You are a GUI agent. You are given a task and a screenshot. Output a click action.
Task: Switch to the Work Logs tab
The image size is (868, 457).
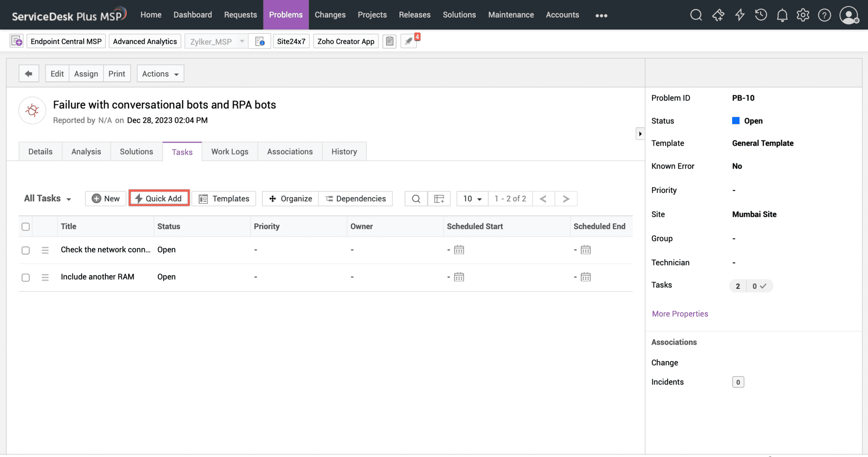click(230, 152)
